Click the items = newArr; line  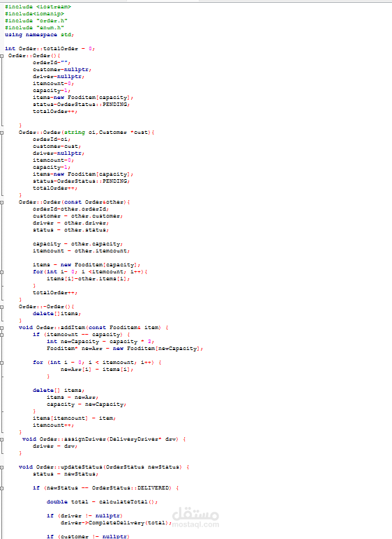73,397
